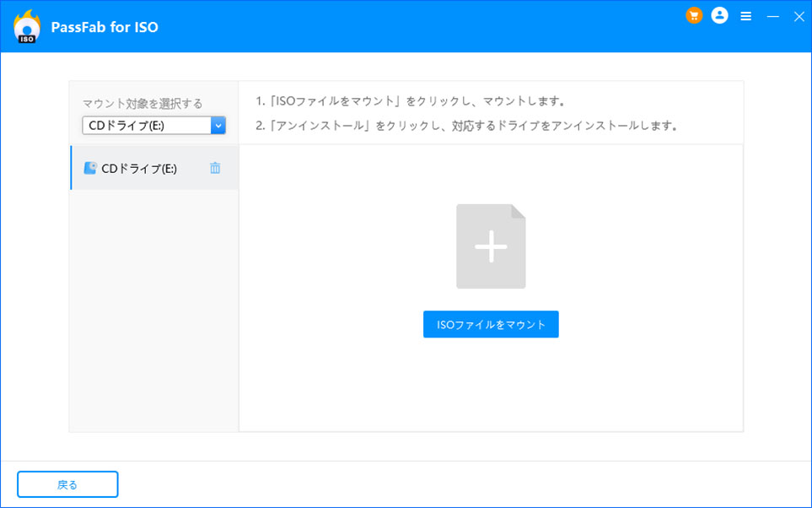Close the PassFab for ISO window
Screen dimensions: 812x508
click(799, 17)
